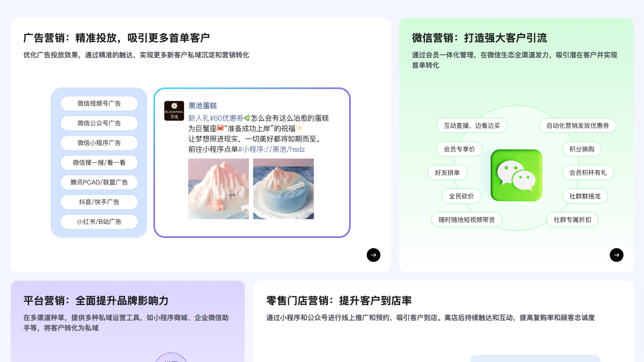The height and width of the screenshot is (362, 644).
Task: Click the right arrow on the 微信营销 card
Action: [x=617, y=255]
